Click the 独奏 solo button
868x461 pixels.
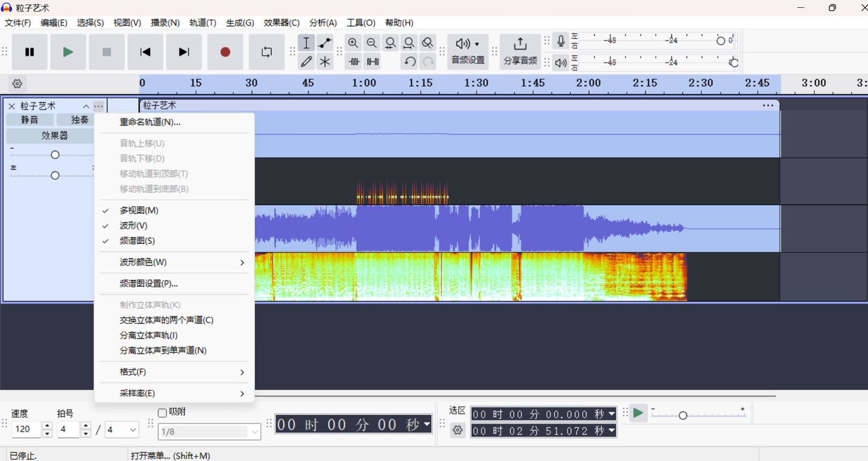(x=77, y=120)
